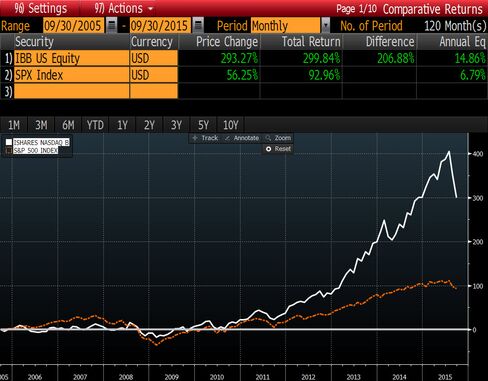Edit the start date 09/30/2005 field

pyautogui.click(x=73, y=25)
